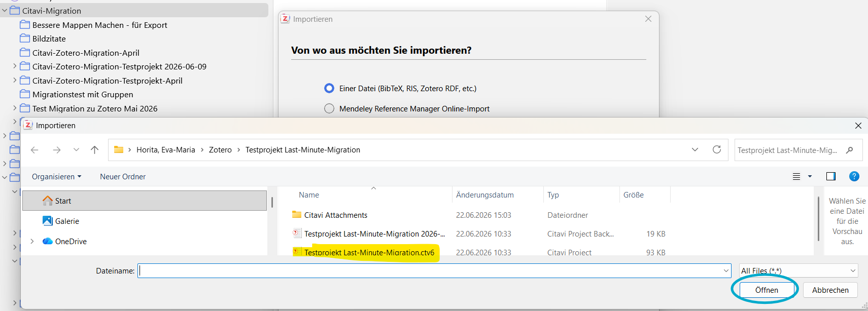Open the All Files type filter dropdown

tap(798, 271)
